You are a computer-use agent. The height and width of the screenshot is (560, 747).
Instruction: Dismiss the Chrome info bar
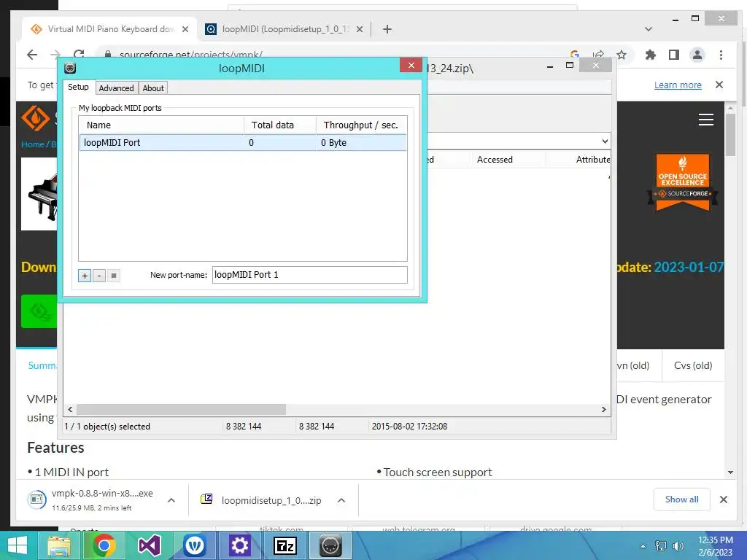tap(719, 85)
